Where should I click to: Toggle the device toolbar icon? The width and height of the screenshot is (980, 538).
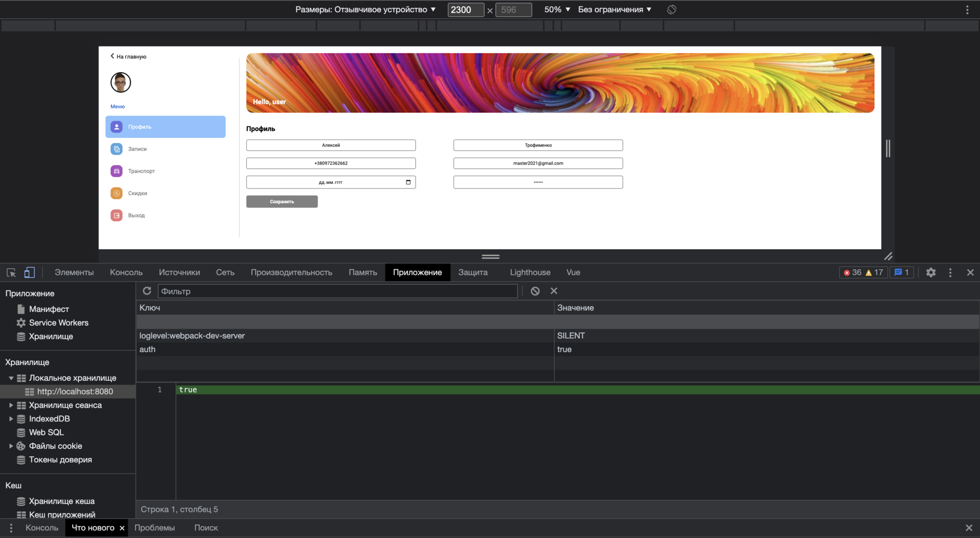29,273
